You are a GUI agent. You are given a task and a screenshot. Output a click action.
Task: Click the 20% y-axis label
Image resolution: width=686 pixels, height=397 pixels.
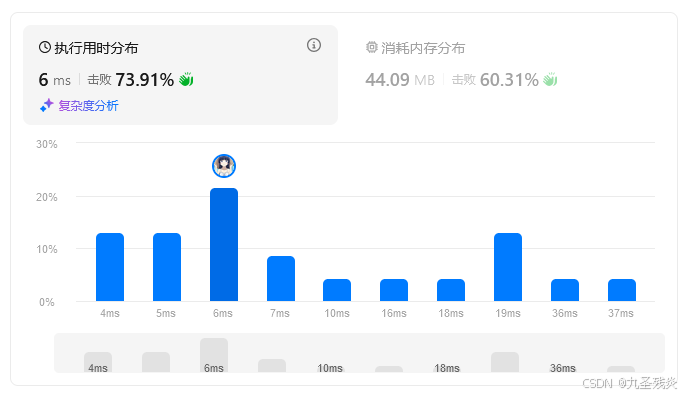[47, 197]
